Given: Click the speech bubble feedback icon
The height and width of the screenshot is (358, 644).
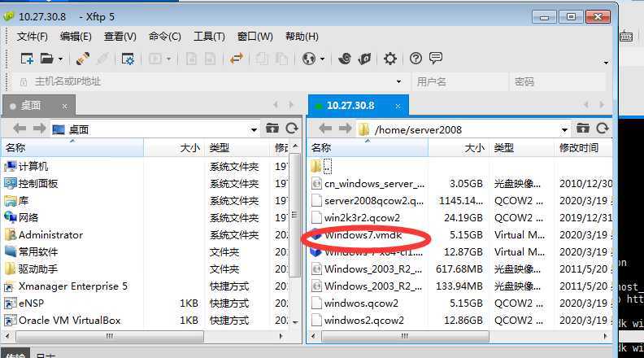Looking at the screenshot, I should (x=436, y=58).
